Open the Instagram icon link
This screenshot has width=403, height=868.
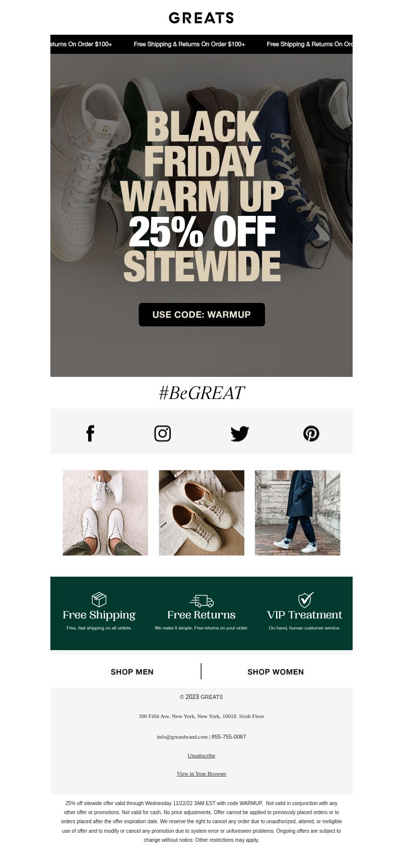click(162, 433)
